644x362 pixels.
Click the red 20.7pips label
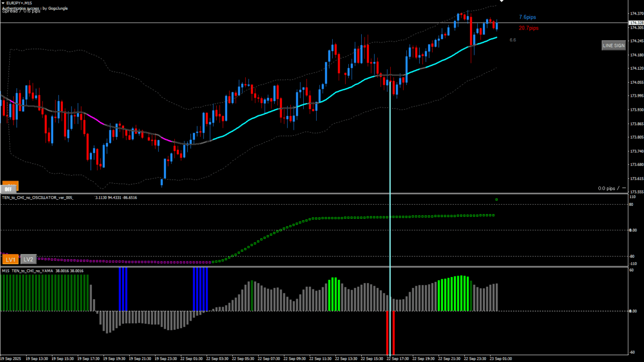(x=528, y=28)
